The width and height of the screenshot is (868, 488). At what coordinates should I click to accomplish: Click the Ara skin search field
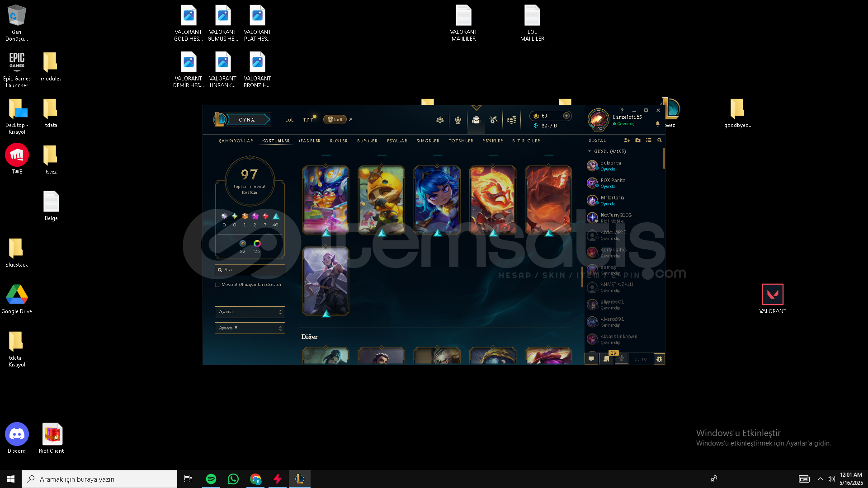(x=250, y=270)
